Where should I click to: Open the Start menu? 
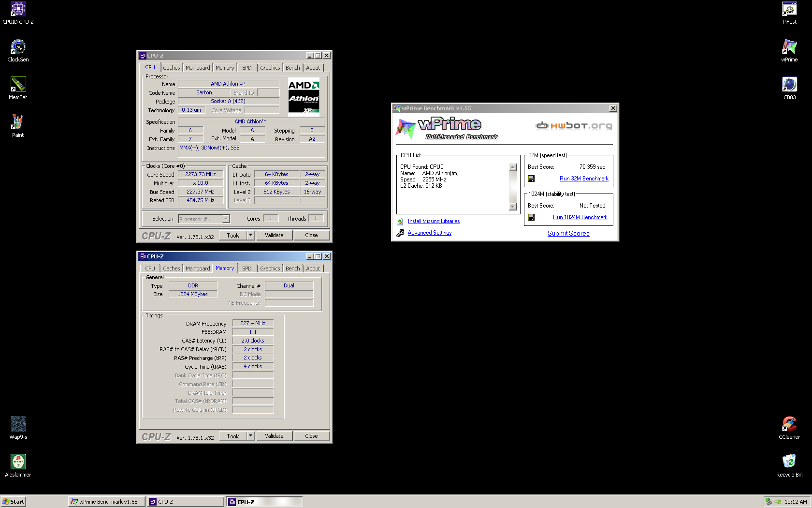click(x=13, y=502)
